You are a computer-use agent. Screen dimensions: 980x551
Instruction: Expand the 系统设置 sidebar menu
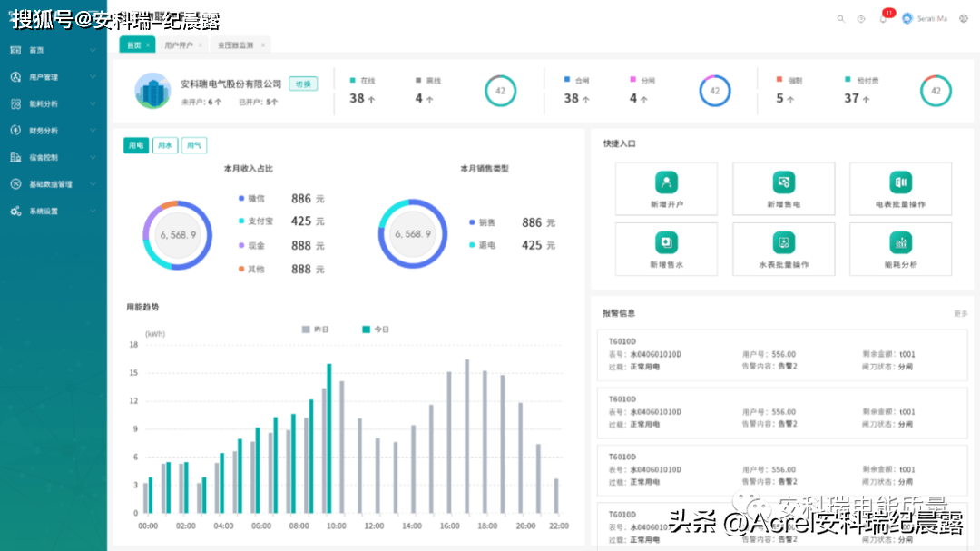point(53,212)
